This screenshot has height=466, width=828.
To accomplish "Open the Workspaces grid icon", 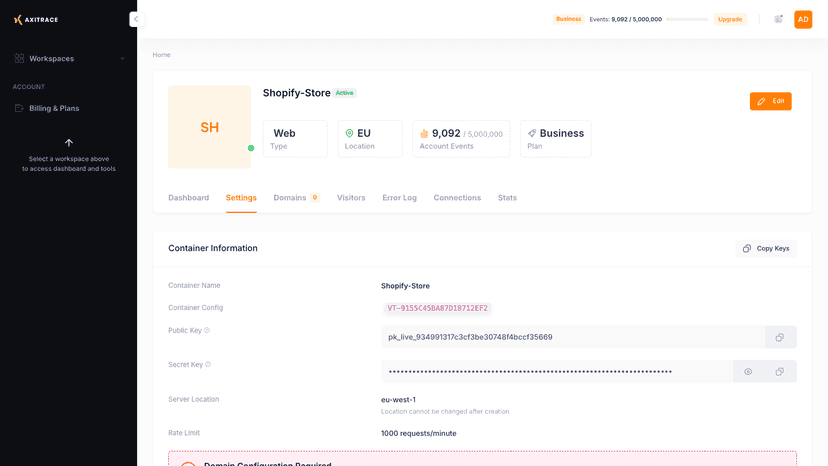I will pos(19,59).
